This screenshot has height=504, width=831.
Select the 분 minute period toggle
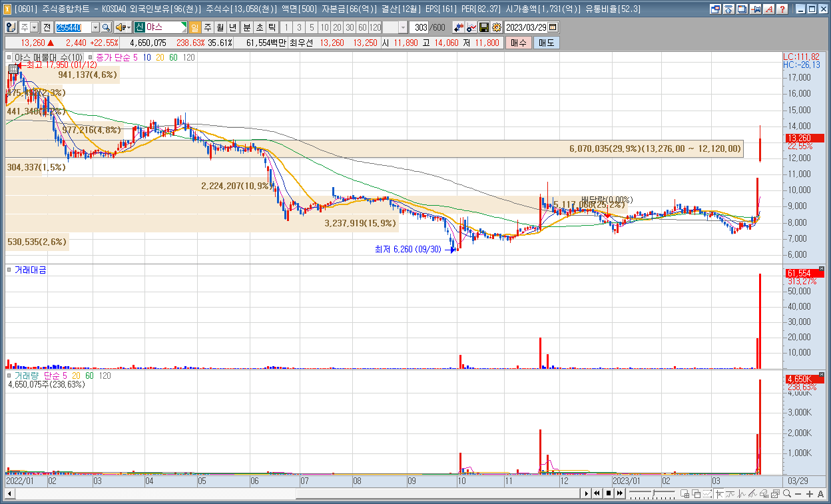coord(246,27)
